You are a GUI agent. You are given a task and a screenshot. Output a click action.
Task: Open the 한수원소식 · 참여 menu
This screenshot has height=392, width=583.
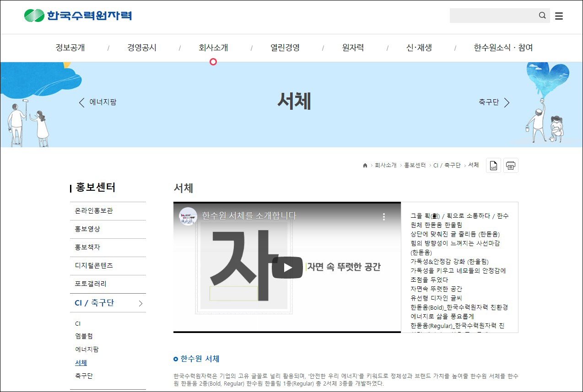(503, 48)
